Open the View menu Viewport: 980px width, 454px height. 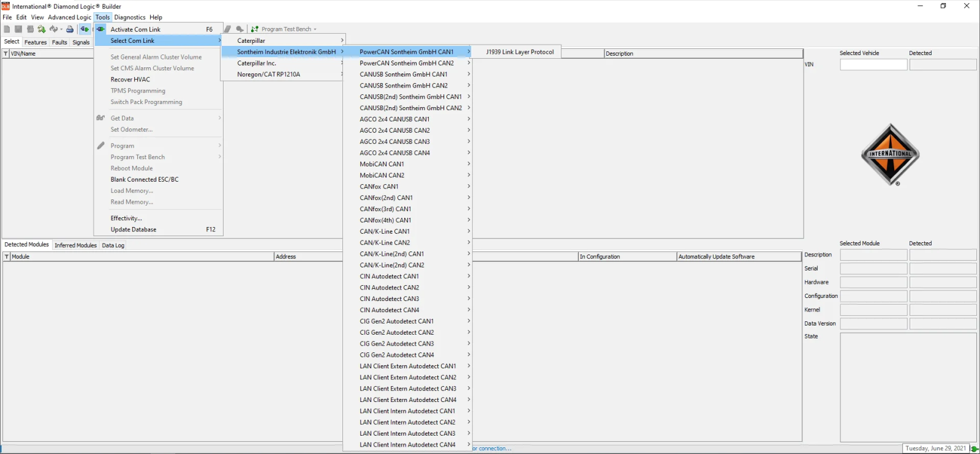(x=37, y=17)
